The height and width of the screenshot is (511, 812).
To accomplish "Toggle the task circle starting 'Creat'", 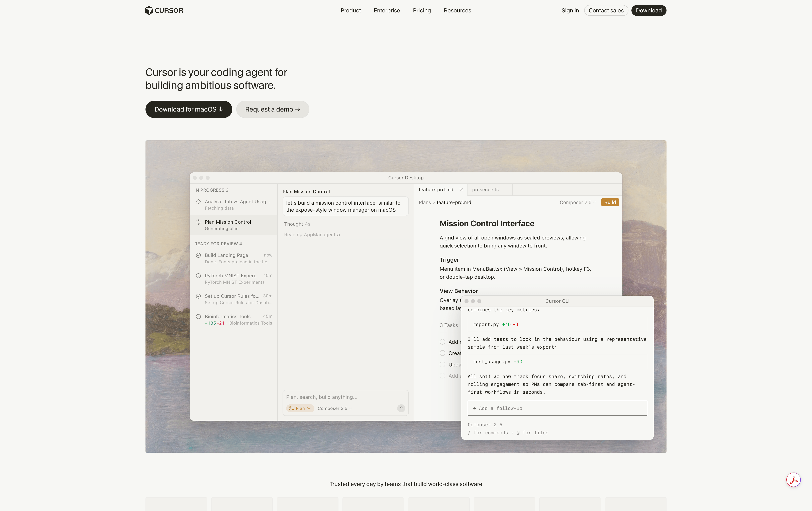I will (x=442, y=353).
